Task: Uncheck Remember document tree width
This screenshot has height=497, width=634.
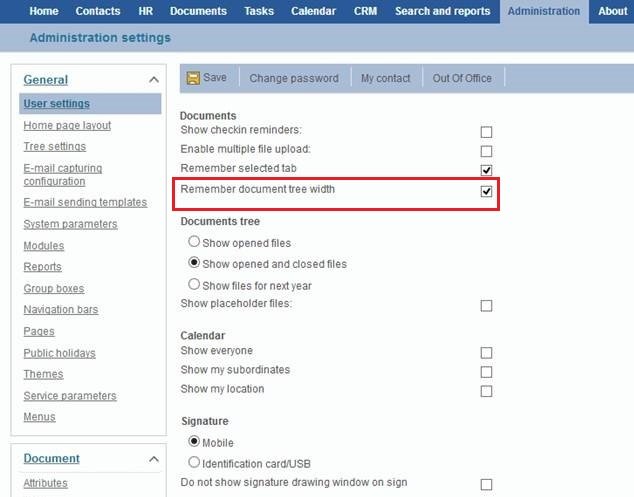Action: (x=486, y=191)
